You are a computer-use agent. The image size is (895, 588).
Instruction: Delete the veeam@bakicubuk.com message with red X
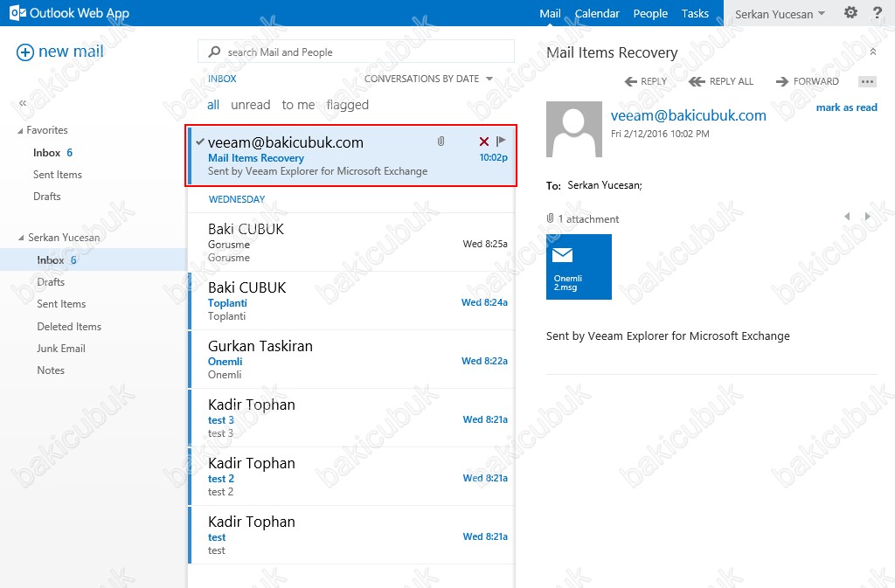click(x=484, y=142)
